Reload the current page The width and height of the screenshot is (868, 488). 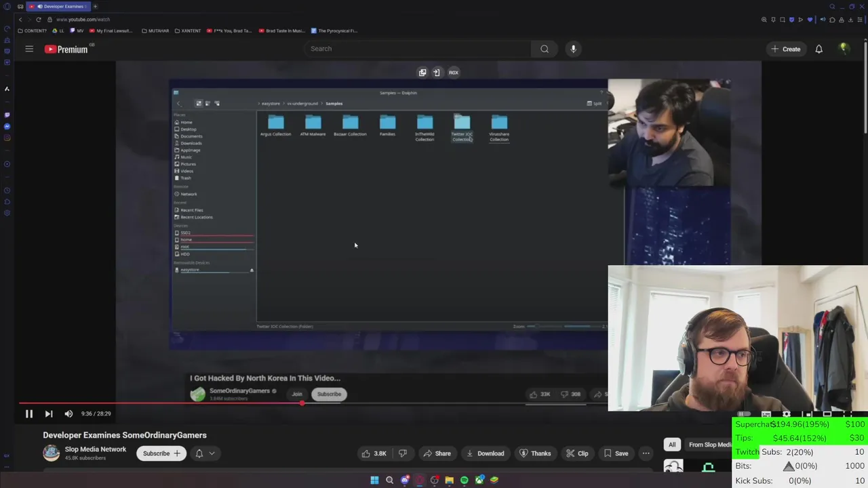point(39,20)
